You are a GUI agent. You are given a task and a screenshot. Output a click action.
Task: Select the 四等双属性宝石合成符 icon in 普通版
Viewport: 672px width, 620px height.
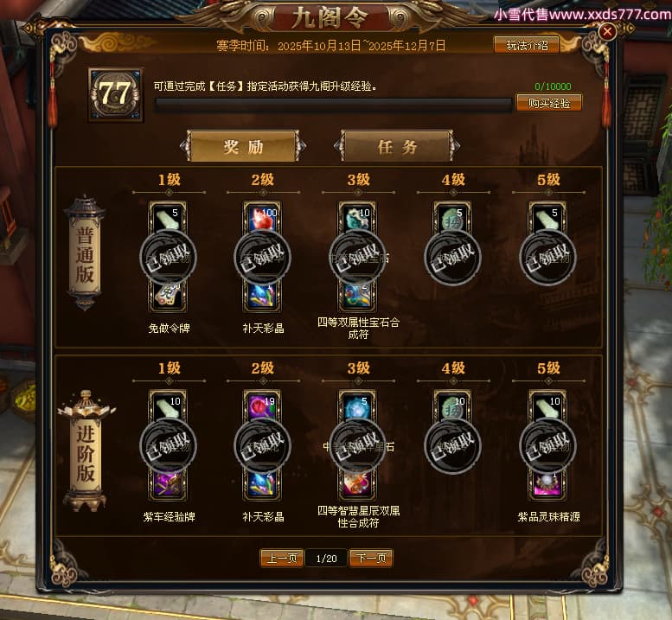[x=357, y=296]
